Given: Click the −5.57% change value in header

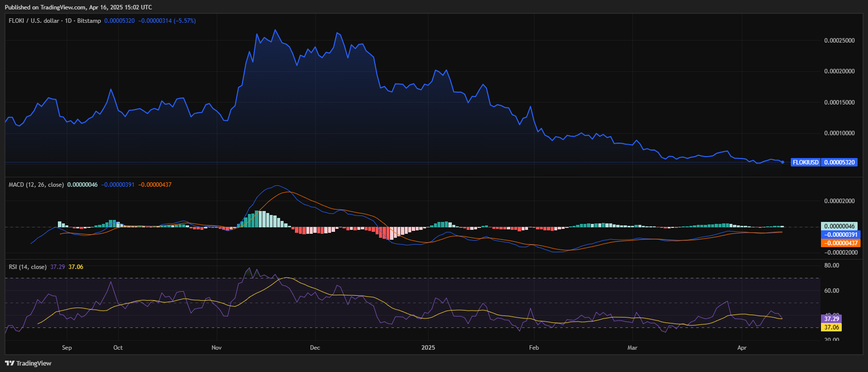Looking at the screenshot, I should point(185,21).
